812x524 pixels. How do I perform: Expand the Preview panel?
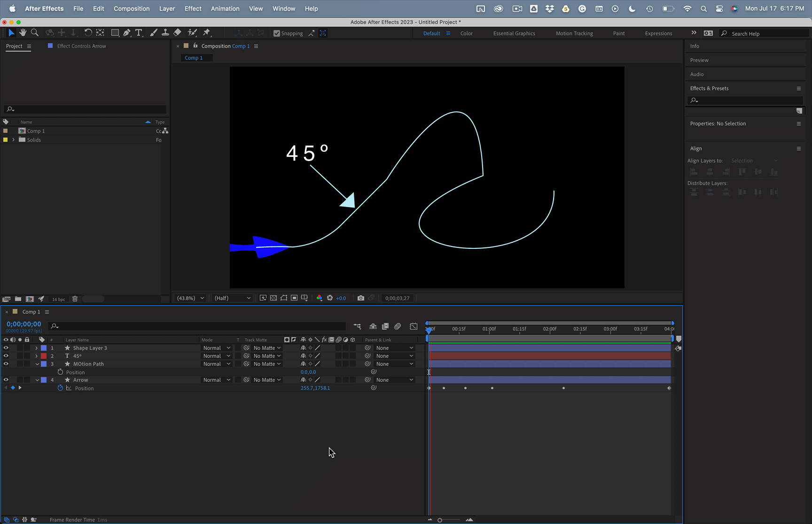click(x=699, y=60)
